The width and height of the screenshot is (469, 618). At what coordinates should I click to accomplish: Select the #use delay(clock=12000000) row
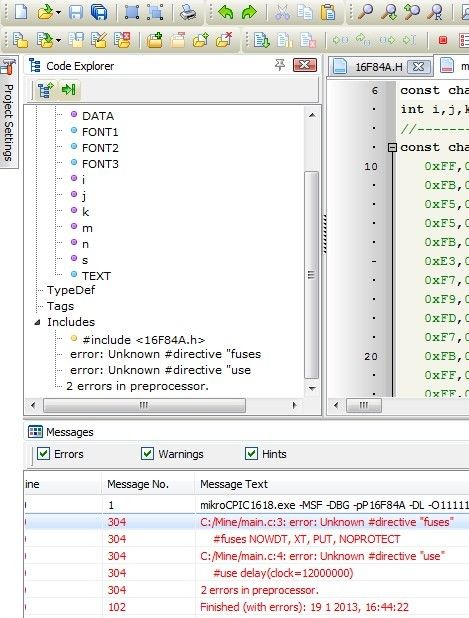point(247,573)
